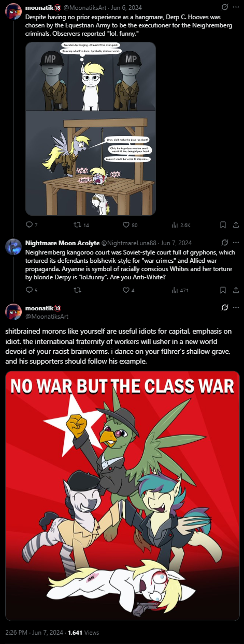Viewport: 244px width, 644px height.
Task: Open NO WAR BUT THE CLASS WAR image
Action: 122,496
